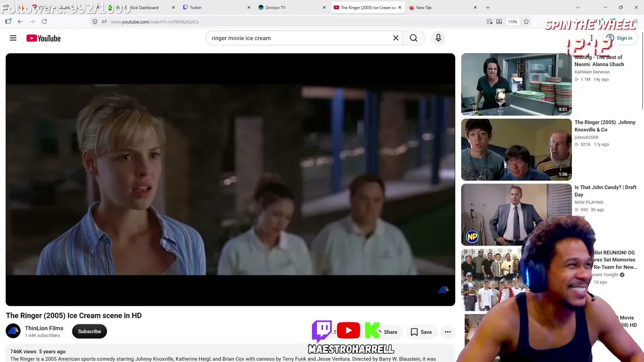Close The Ringer Ice Cream tab
The width and height of the screenshot is (644, 362).
click(x=399, y=8)
